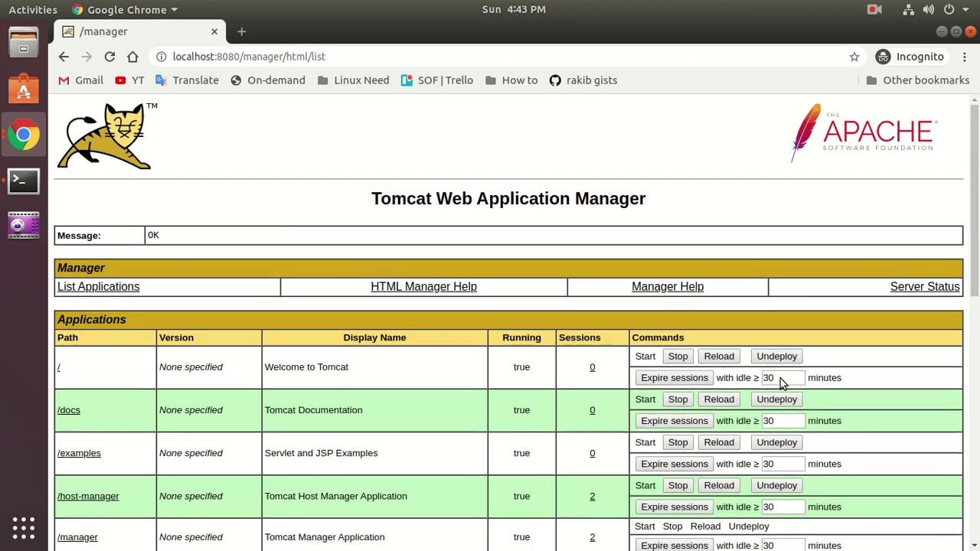Open the rakib gists bookmark

[583, 80]
